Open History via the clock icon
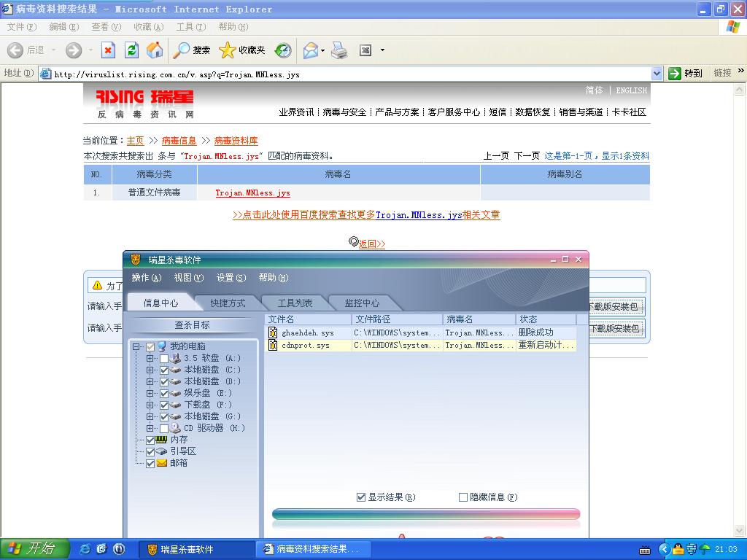This screenshot has height=560, width=747. pos(283,50)
